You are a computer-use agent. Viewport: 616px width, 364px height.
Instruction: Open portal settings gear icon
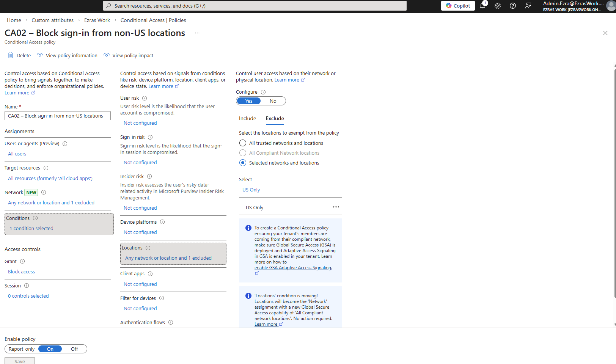pyautogui.click(x=498, y=6)
